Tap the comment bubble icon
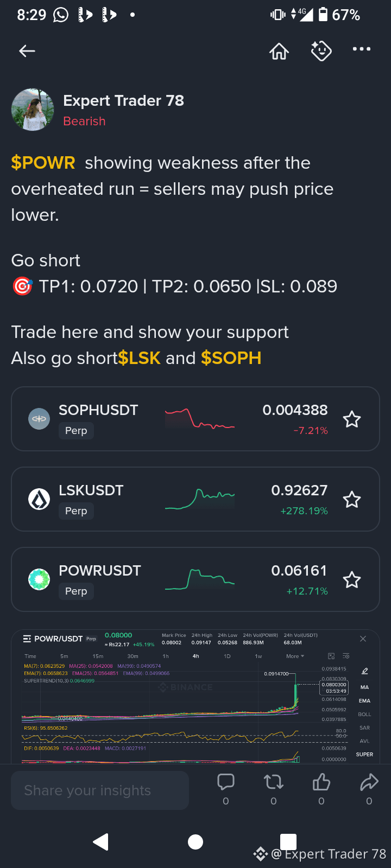 coord(226,782)
